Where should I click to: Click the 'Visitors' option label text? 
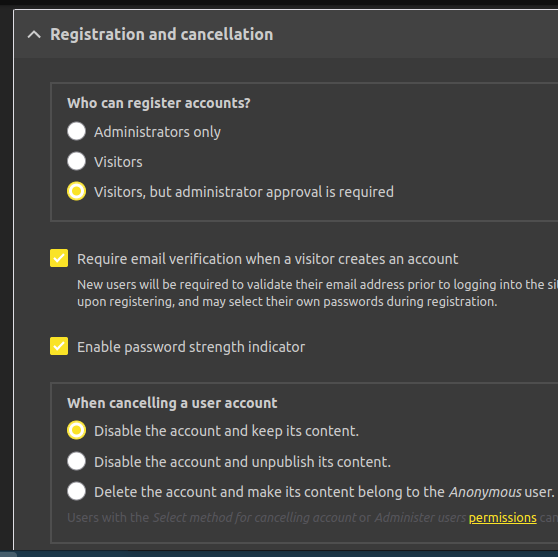pos(118,162)
